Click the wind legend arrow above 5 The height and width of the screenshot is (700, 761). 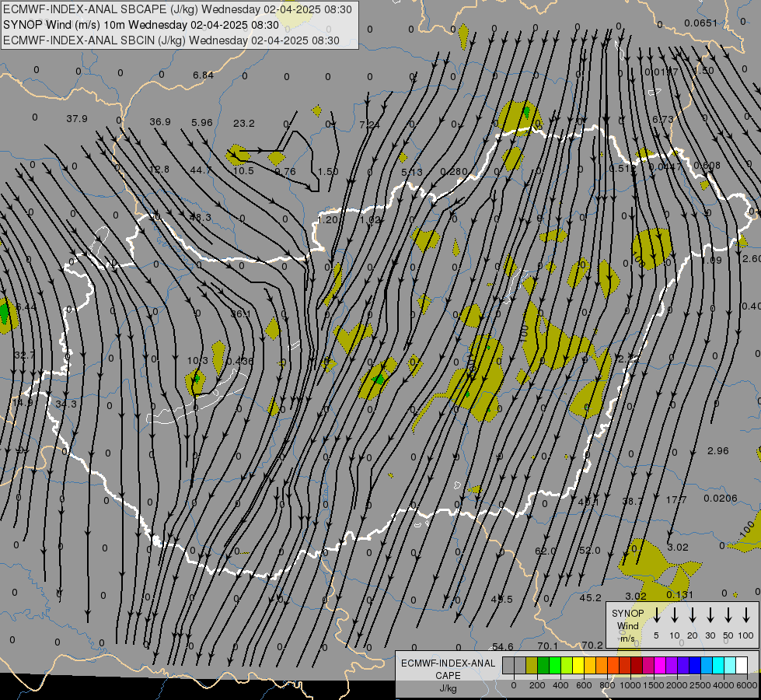point(657,614)
